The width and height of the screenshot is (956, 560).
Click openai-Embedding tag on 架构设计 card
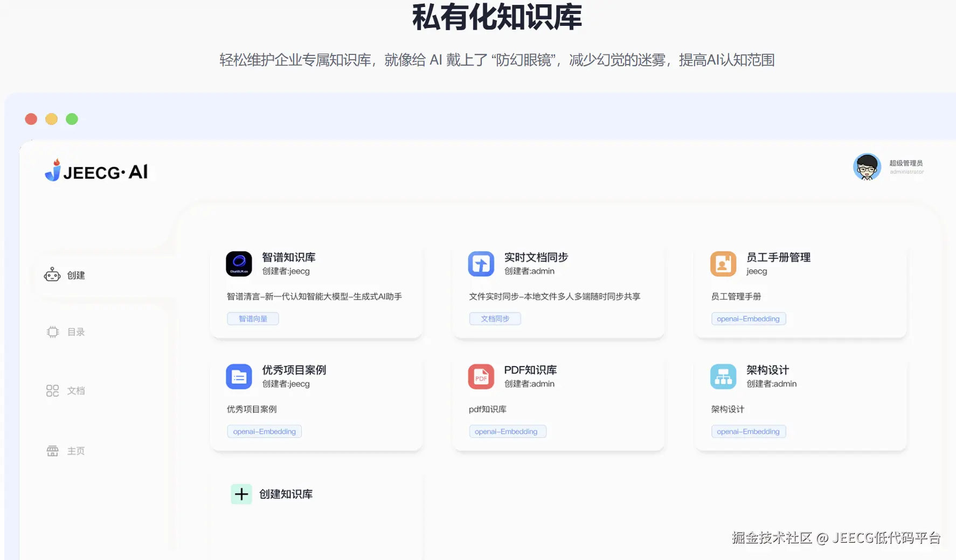pos(748,431)
